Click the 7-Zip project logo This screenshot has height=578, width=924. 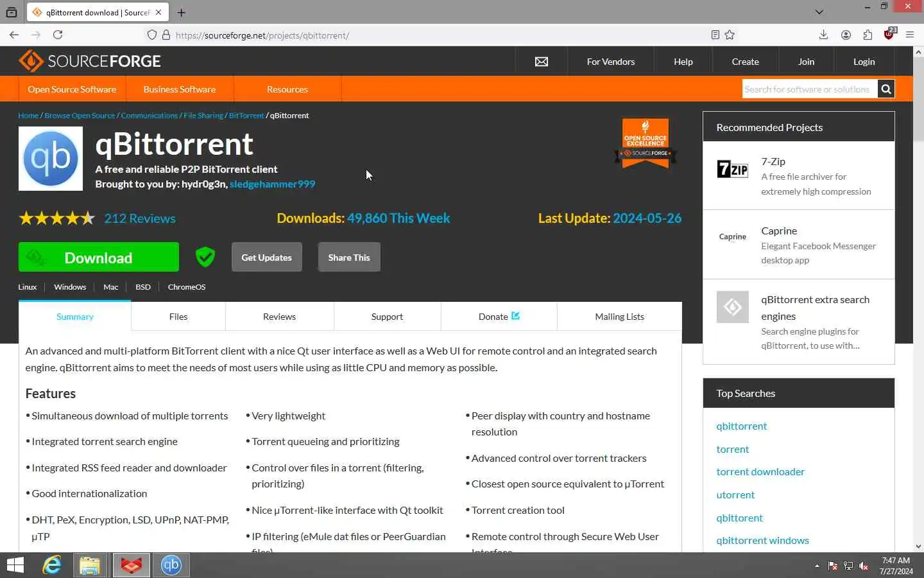(732, 170)
